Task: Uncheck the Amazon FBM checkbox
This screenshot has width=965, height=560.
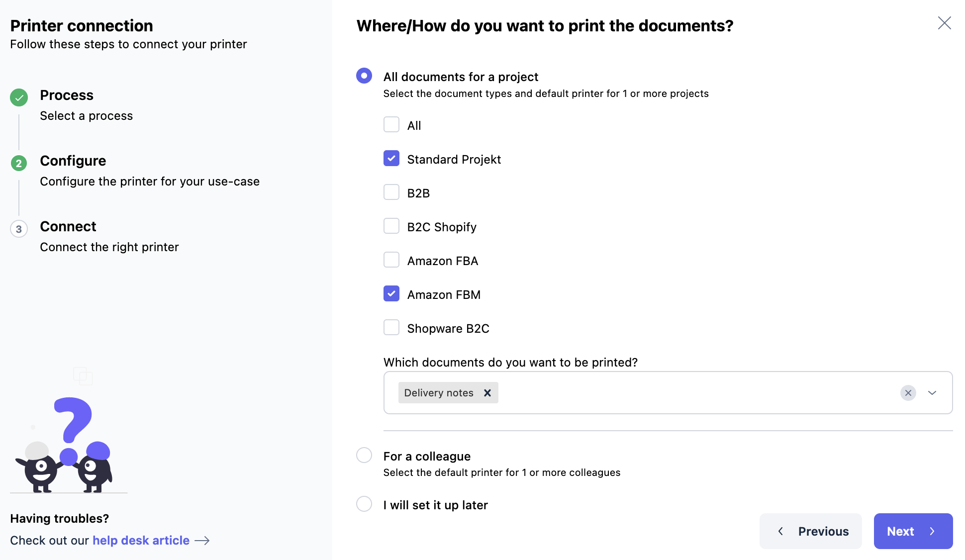Action: [391, 294]
